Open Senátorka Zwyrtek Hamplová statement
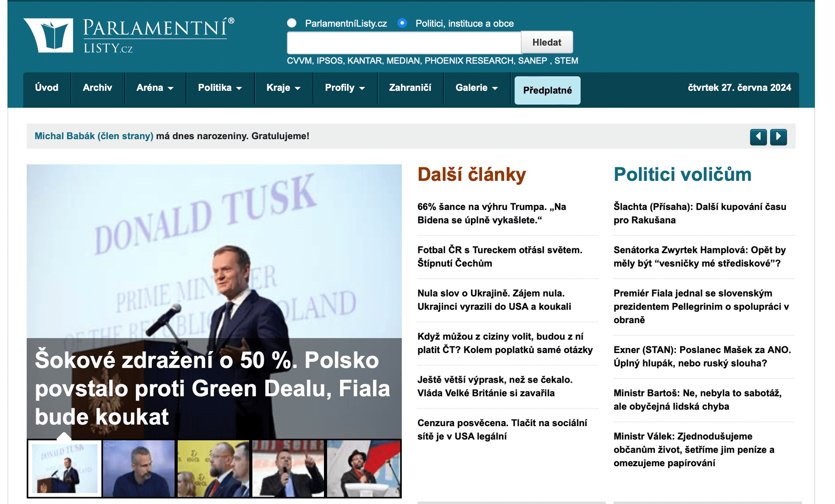Image resolution: width=835 pixels, height=504 pixels. pyautogui.click(x=699, y=257)
